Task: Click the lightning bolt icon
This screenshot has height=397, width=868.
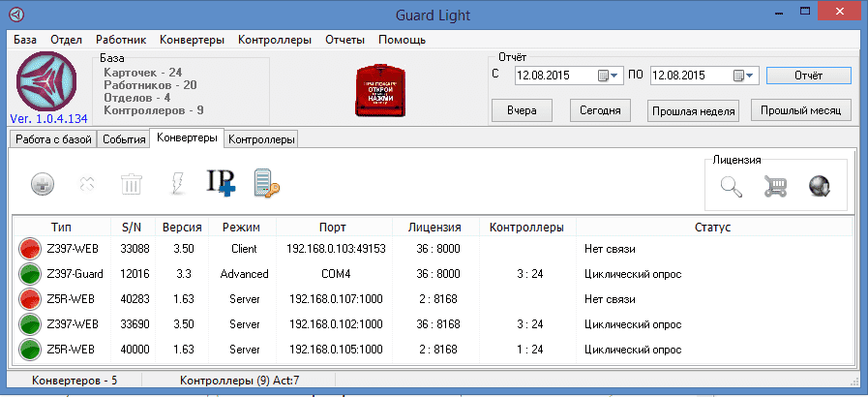Action: (176, 183)
